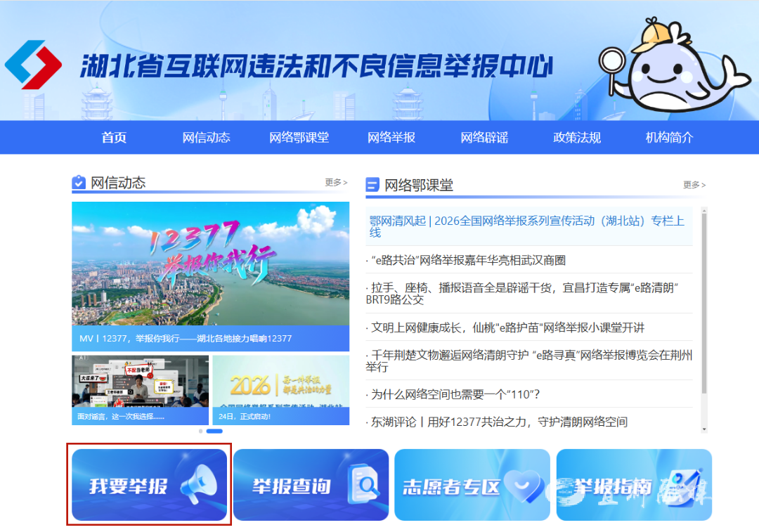
Task: Go to 网络鄂课堂 in navigation bar
Action: 299,138
